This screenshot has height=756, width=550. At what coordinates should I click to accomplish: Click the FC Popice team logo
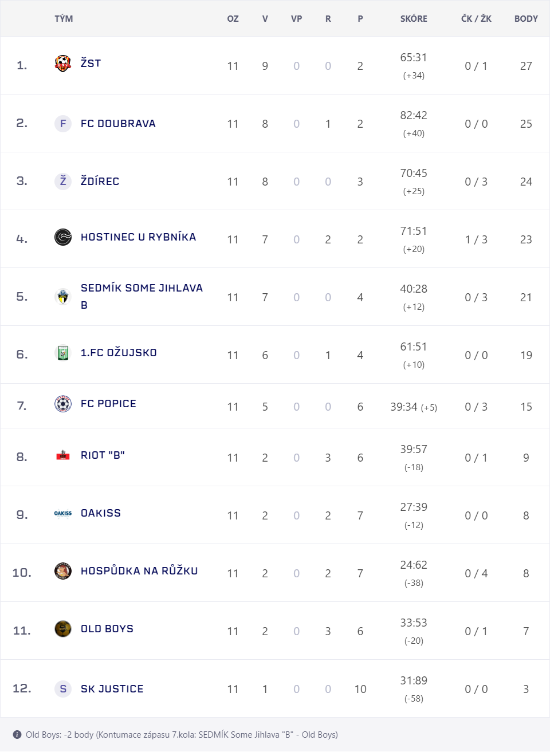click(x=63, y=404)
